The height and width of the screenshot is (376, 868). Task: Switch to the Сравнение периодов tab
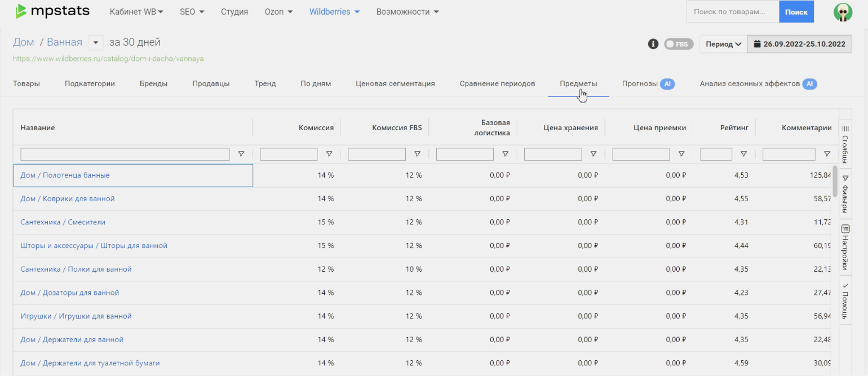(x=497, y=84)
